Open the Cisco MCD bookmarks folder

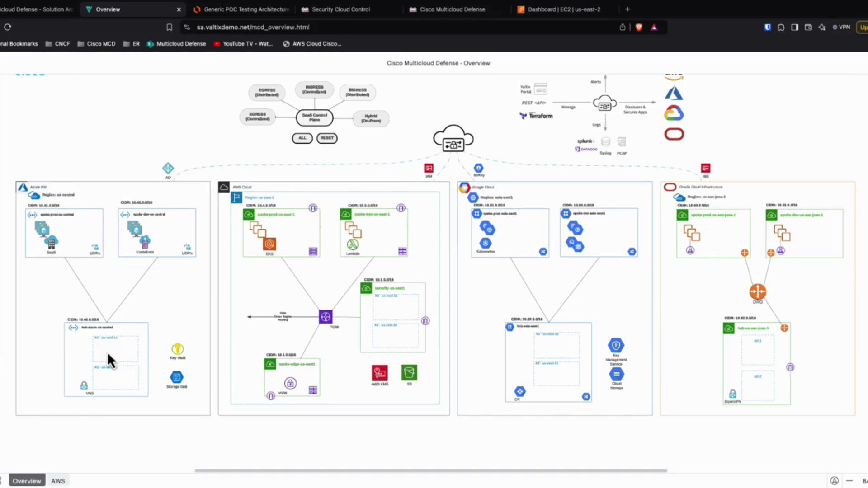(x=96, y=44)
